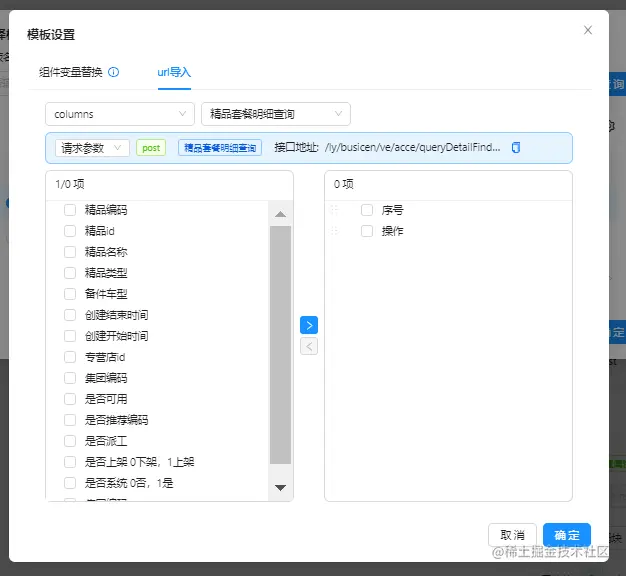Check the 精品名称 checkbox

(70, 252)
